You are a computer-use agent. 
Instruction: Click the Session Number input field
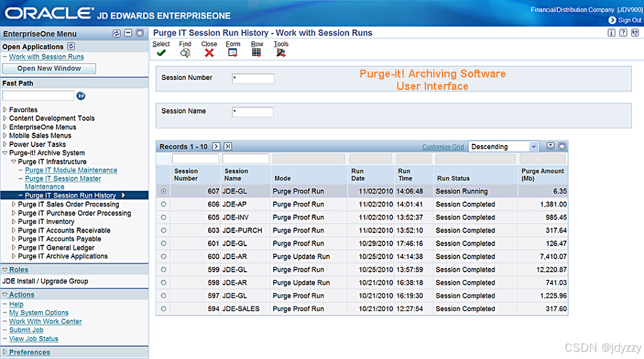coord(253,79)
